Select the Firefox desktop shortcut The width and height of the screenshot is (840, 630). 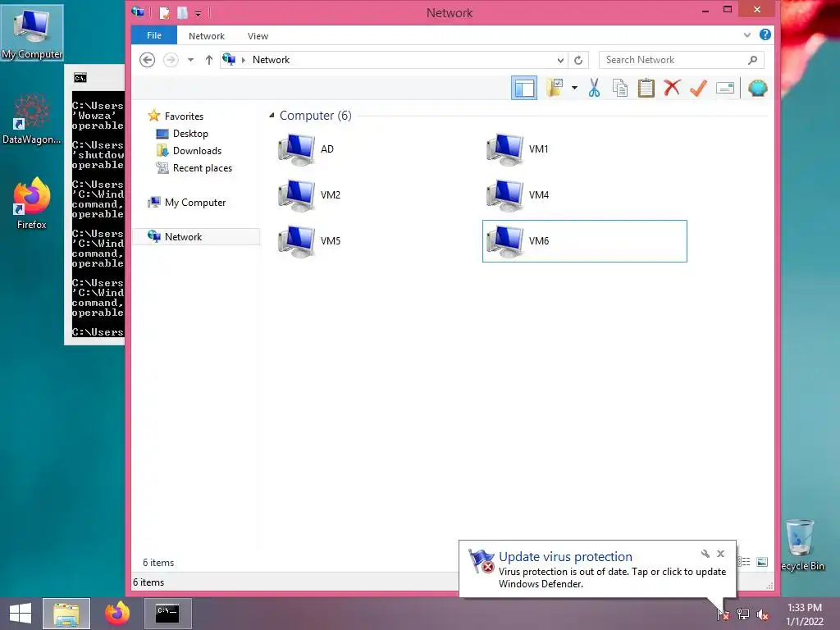click(32, 203)
